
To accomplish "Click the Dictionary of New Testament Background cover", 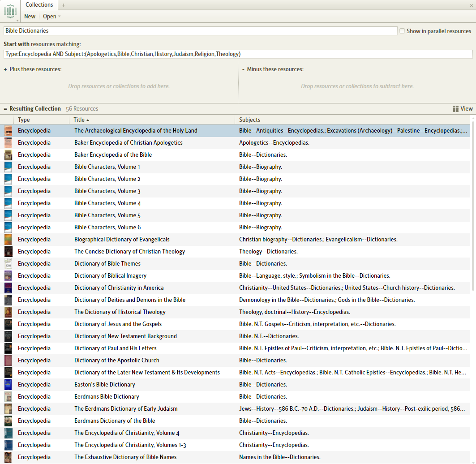I will tap(8, 336).
